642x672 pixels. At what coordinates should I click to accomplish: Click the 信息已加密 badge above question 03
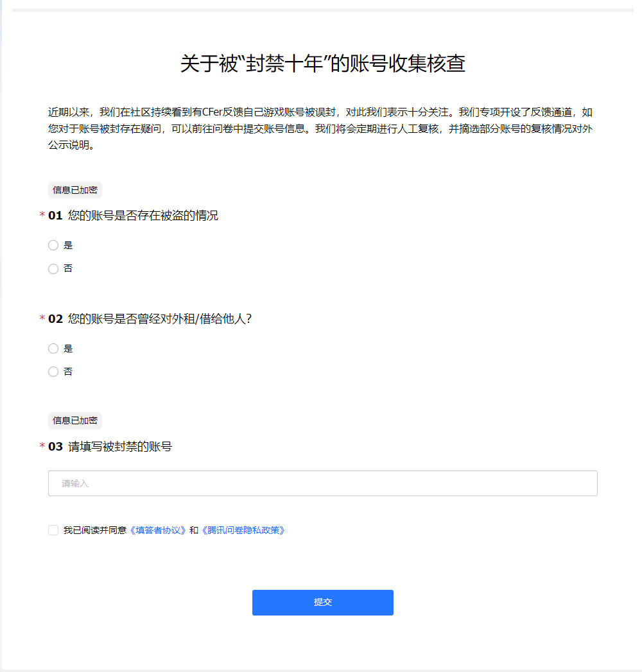[75, 420]
